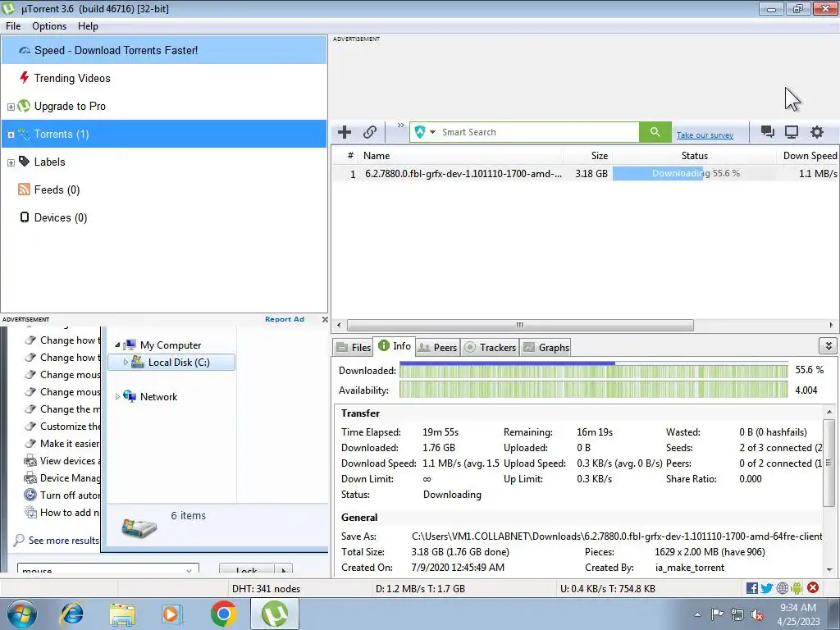This screenshot has width=840, height=630.
Task: Click the Downloading 55.6 % progress bar
Action: pyautogui.click(x=694, y=174)
